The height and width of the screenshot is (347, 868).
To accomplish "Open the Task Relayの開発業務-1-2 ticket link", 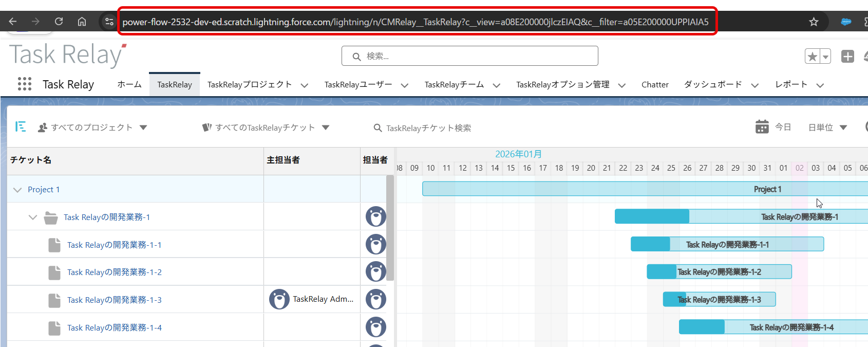I will 115,272.
